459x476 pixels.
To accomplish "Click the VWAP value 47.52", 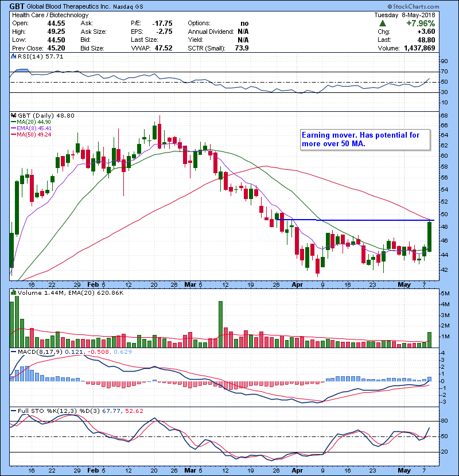I will click(x=164, y=48).
